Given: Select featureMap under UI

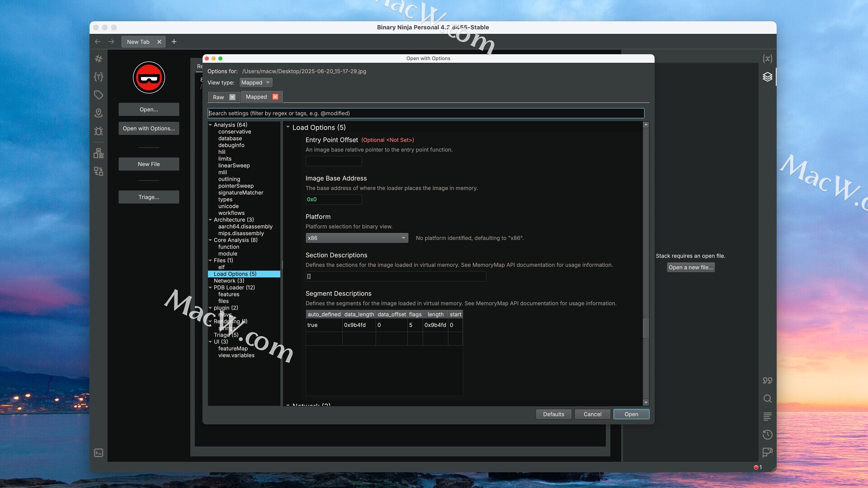Looking at the screenshot, I should (x=233, y=348).
